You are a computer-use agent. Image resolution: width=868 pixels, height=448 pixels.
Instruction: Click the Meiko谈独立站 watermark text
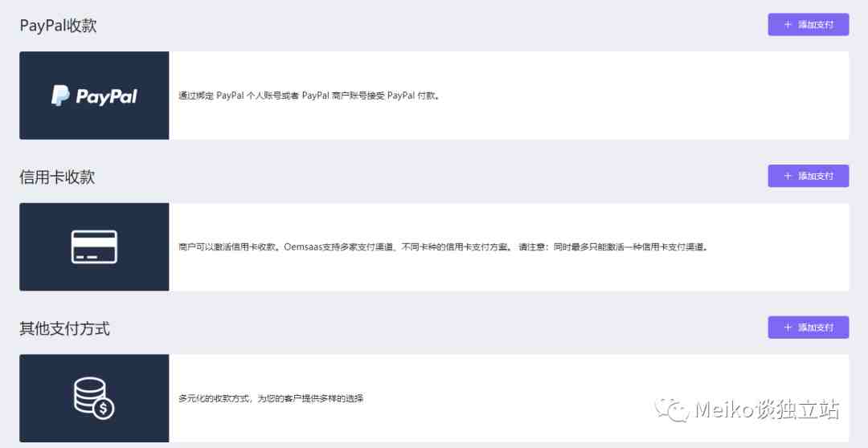click(768, 409)
